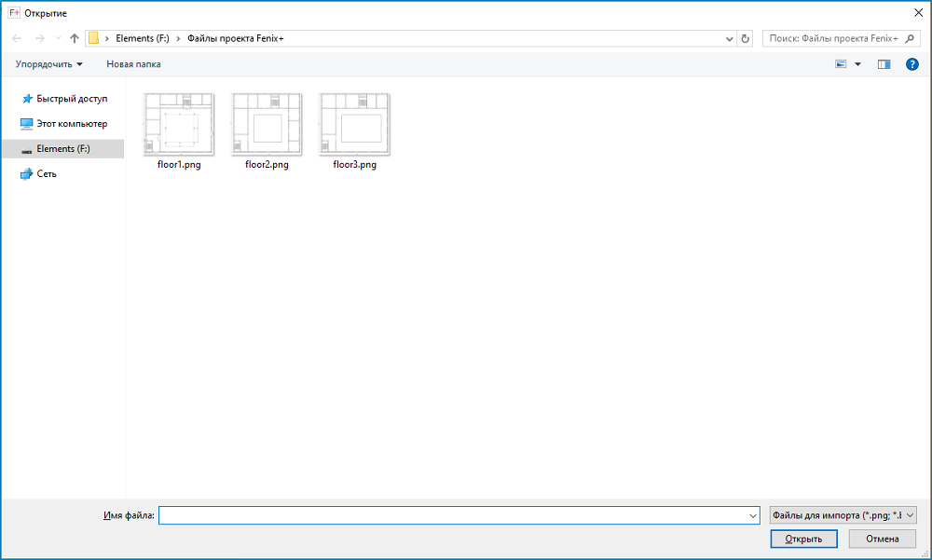This screenshot has height=560, width=932.
Task: Go back using the Back arrow
Action: (17, 38)
